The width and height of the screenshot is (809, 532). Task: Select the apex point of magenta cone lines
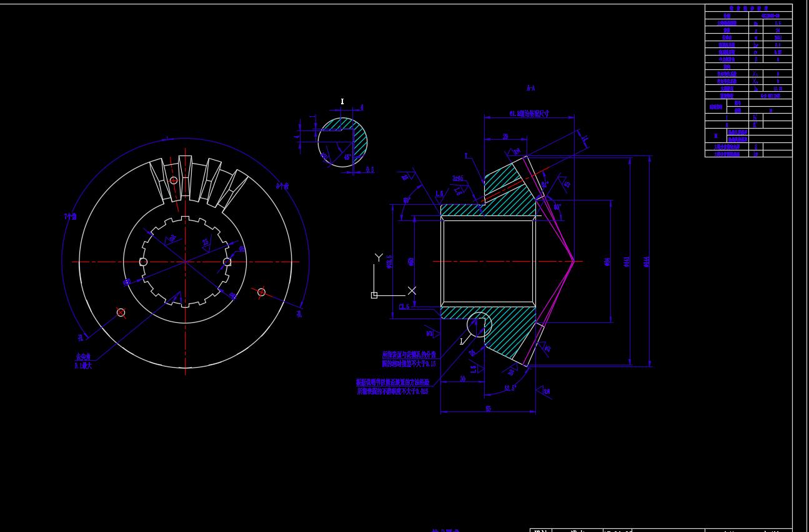coord(573,261)
